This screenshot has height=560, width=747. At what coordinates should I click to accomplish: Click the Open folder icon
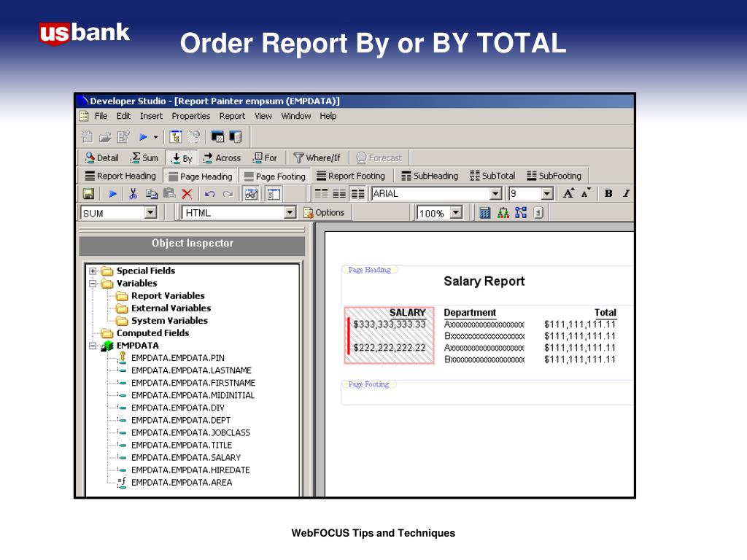105,138
